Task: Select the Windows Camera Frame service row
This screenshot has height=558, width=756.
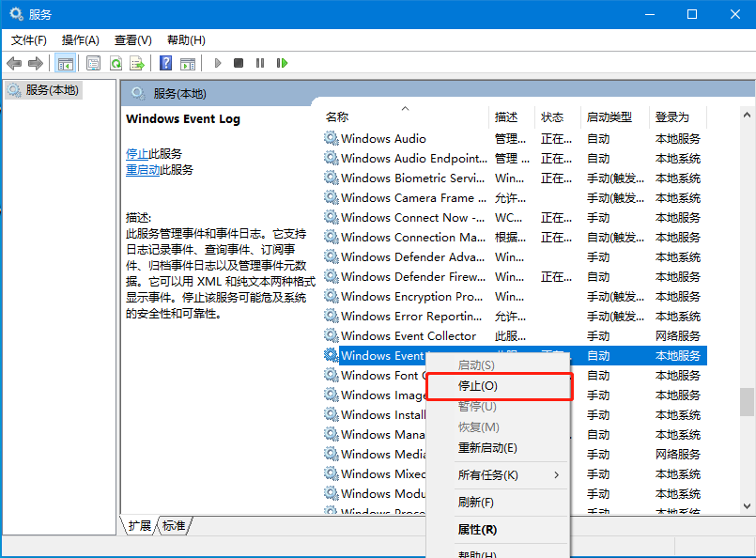Action: [515, 197]
